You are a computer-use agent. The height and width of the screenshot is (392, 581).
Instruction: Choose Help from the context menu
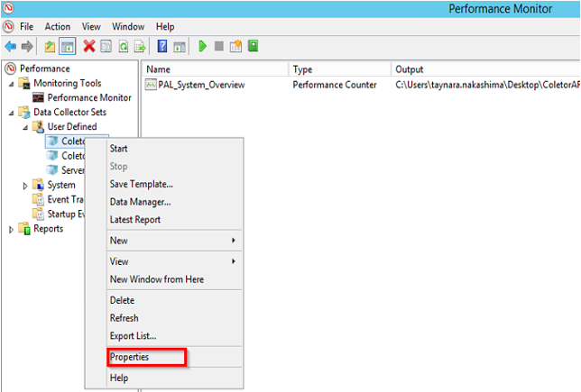(x=175, y=378)
